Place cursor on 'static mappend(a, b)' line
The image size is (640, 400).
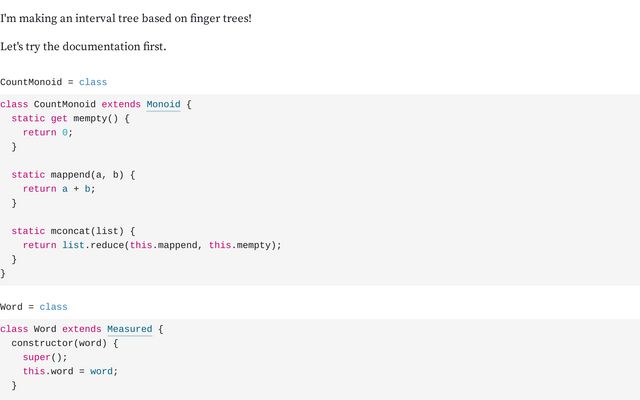[73, 175]
